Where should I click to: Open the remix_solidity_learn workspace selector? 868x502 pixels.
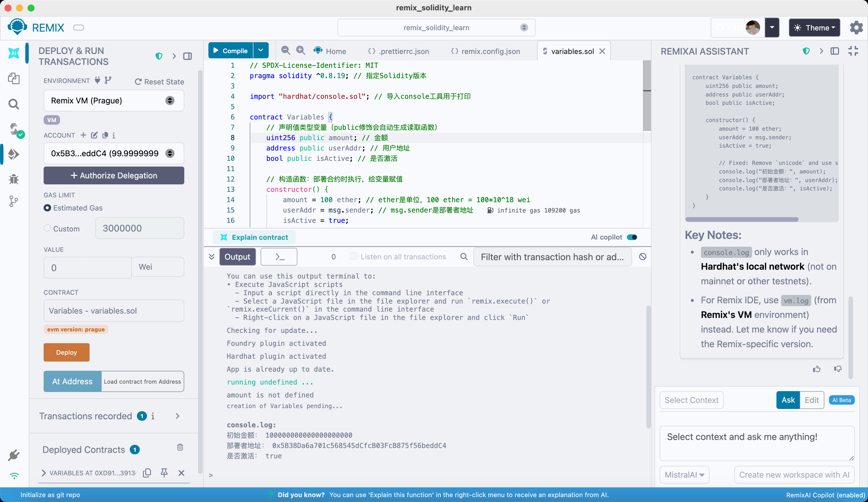[x=436, y=28]
